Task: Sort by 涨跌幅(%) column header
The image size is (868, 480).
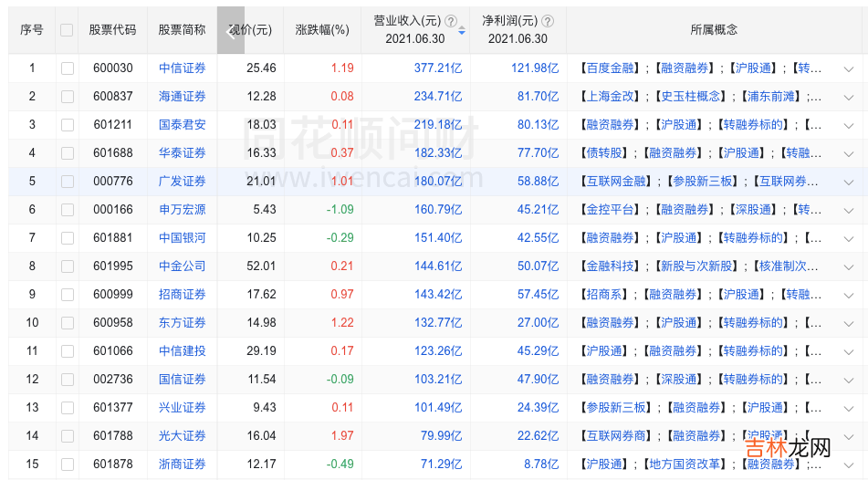Action: [x=322, y=30]
